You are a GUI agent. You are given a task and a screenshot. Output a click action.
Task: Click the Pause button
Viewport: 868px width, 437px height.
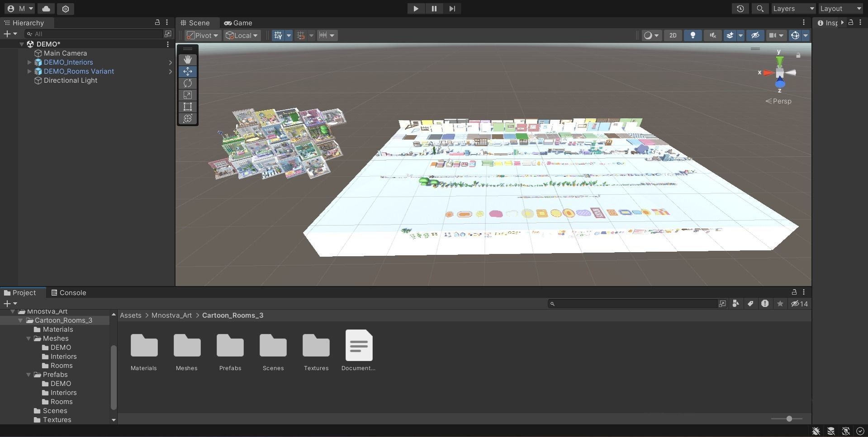click(x=434, y=9)
